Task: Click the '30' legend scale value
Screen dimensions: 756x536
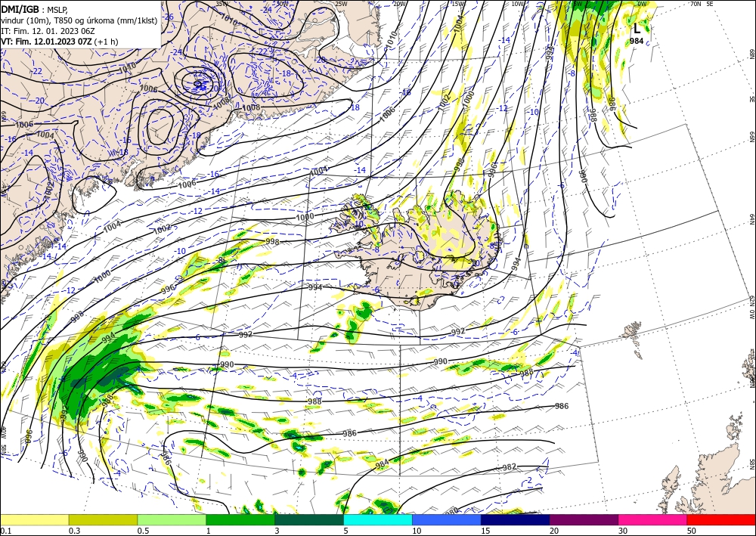Action: (x=623, y=531)
